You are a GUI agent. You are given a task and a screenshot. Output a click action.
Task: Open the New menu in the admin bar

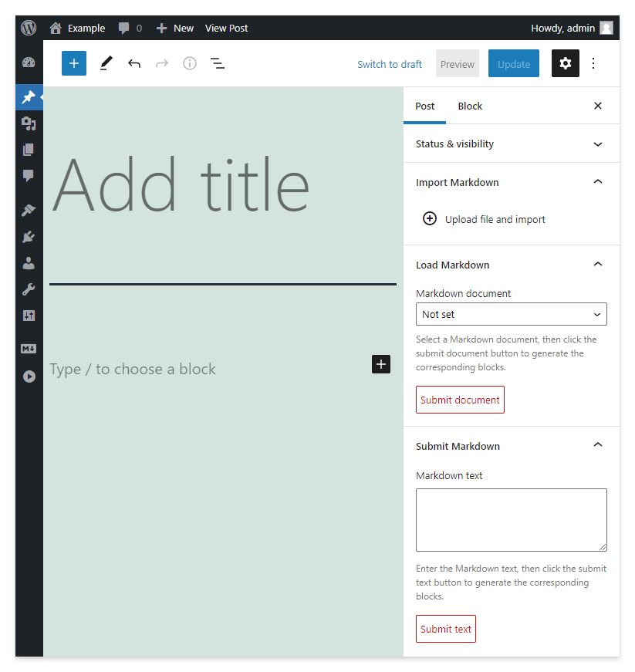point(174,28)
